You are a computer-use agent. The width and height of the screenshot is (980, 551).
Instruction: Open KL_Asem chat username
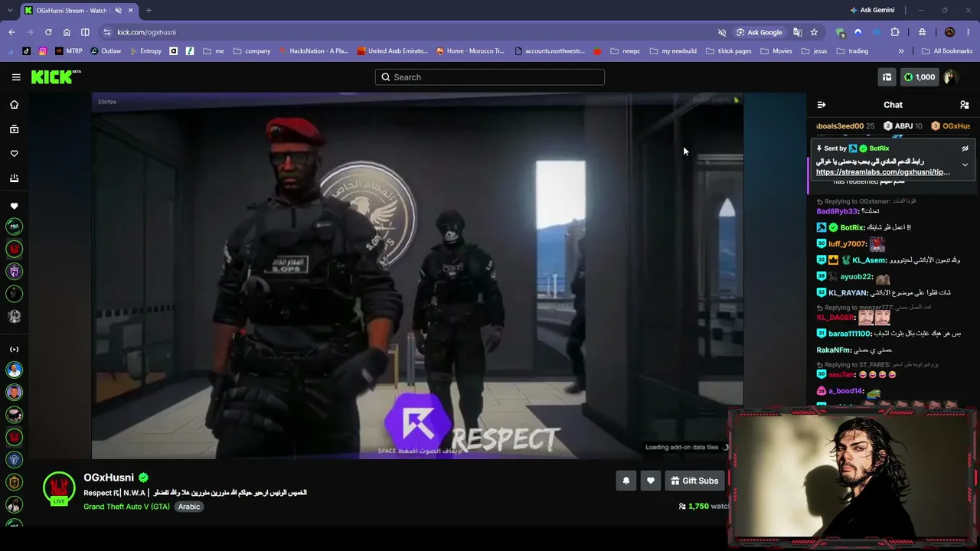[x=869, y=260]
